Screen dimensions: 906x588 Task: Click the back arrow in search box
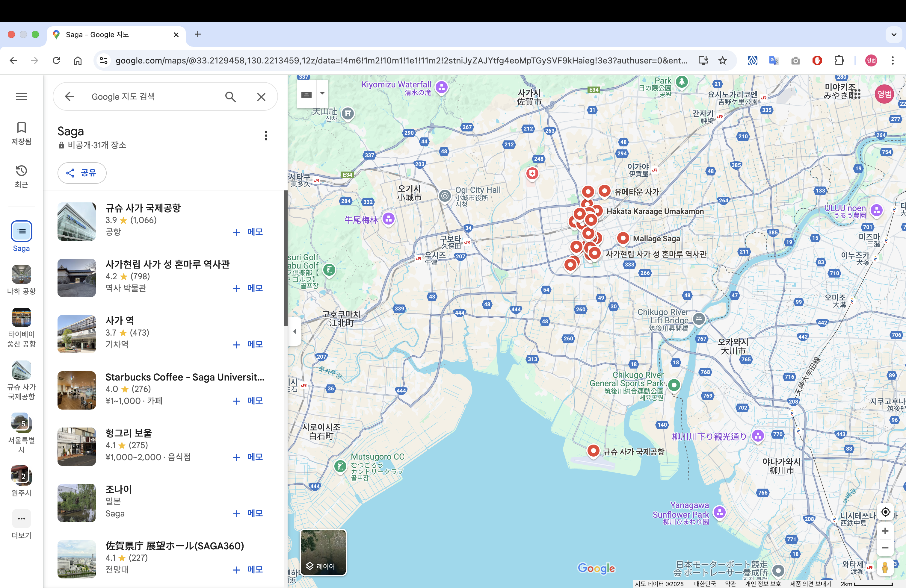coord(70,97)
